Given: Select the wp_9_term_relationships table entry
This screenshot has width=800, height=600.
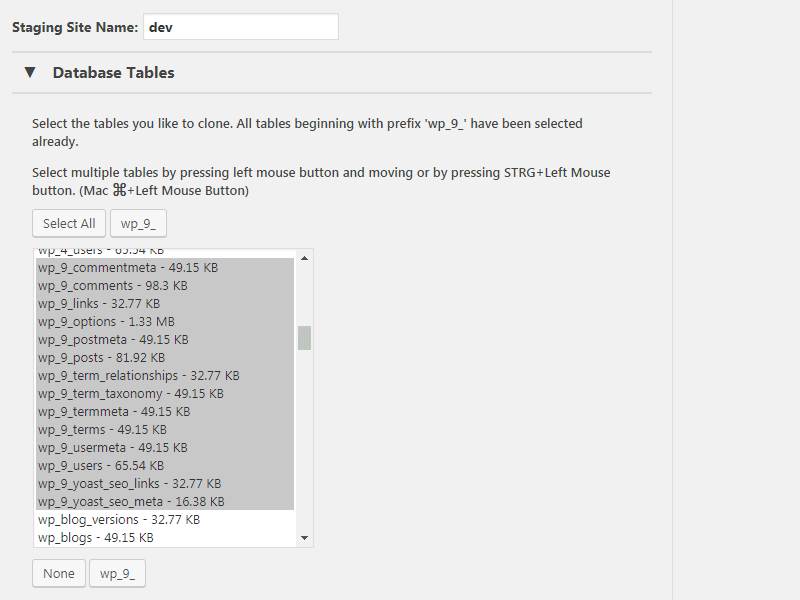Looking at the screenshot, I should [165, 376].
